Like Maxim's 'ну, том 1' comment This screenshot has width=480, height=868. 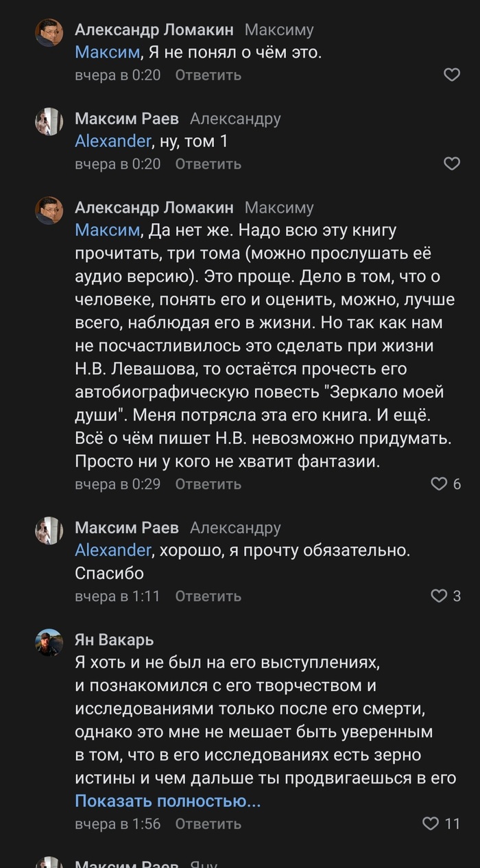(452, 164)
